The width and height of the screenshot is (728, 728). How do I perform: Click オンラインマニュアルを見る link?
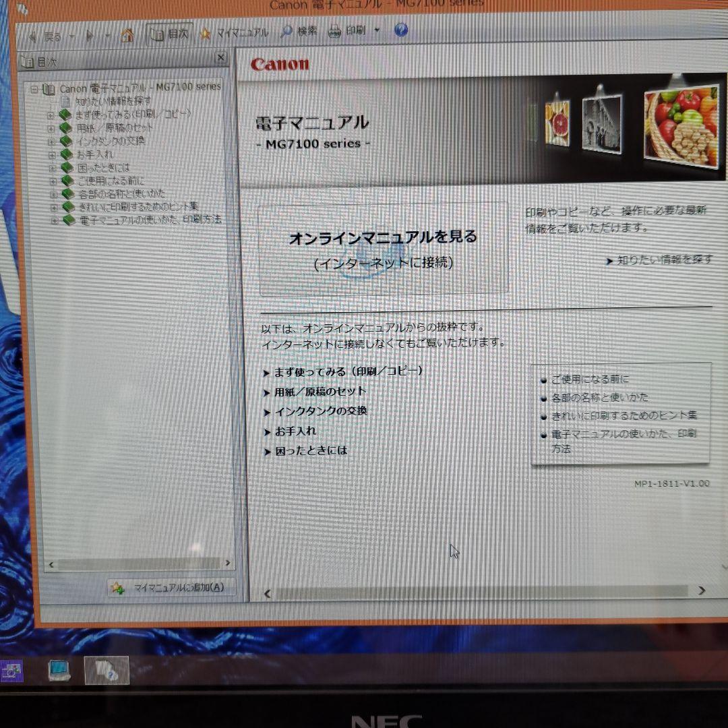(384, 237)
